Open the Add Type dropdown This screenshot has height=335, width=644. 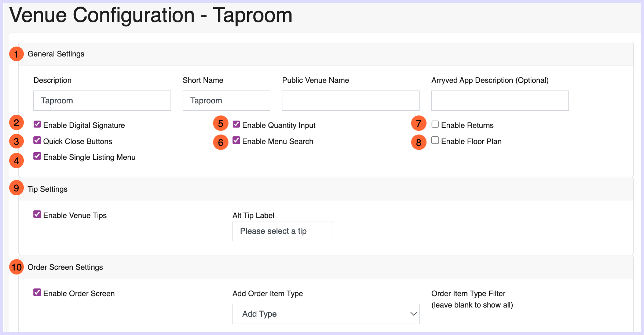(x=326, y=314)
